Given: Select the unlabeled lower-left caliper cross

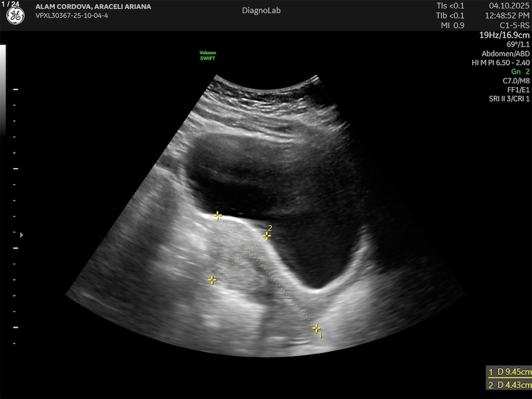Looking at the screenshot, I should [x=212, y=279].
